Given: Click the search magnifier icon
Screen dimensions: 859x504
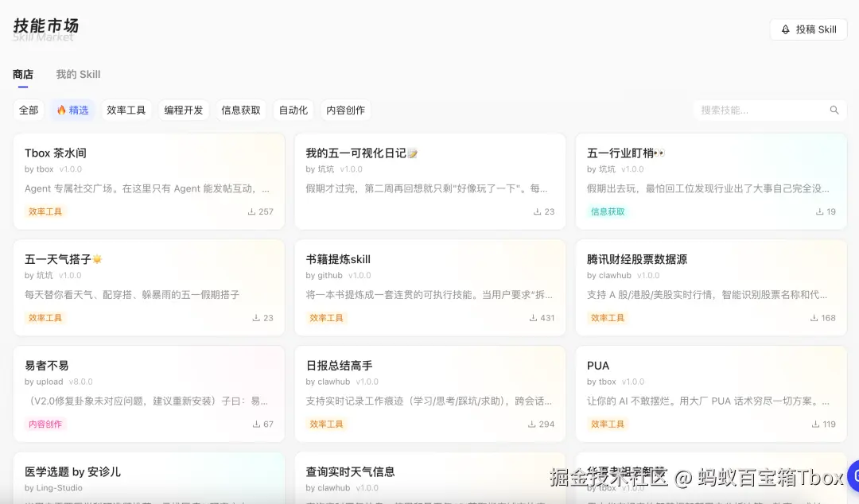Looking at the screenshot, I should tap(834, 110).
